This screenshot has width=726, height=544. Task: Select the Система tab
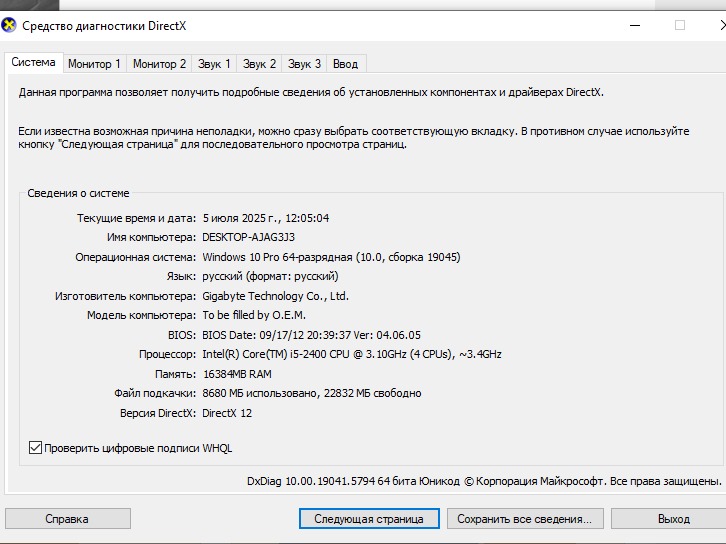[33, 62]
